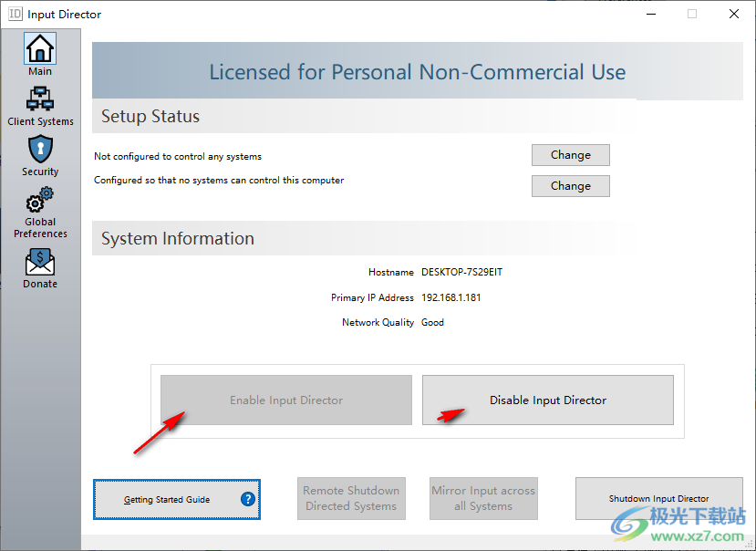
Task: Click the System Information heading
Action: [178, 238]
